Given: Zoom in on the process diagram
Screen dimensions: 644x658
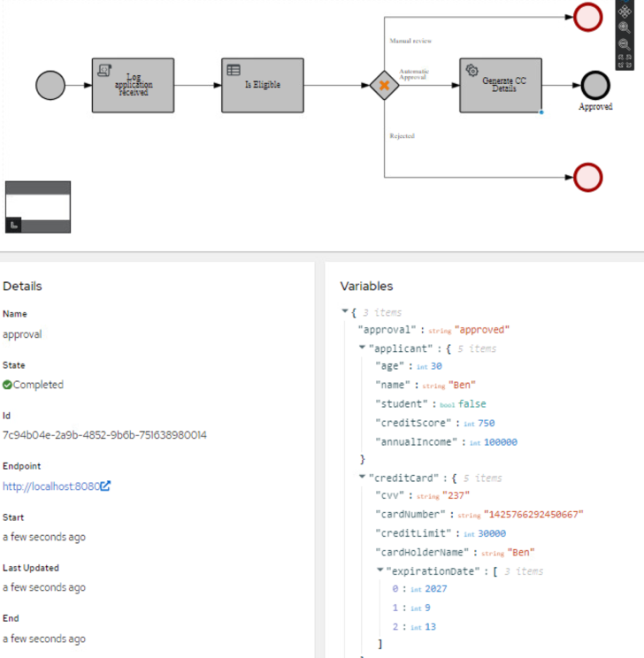Looking at the screenshot, I should [x=625, y=27].
